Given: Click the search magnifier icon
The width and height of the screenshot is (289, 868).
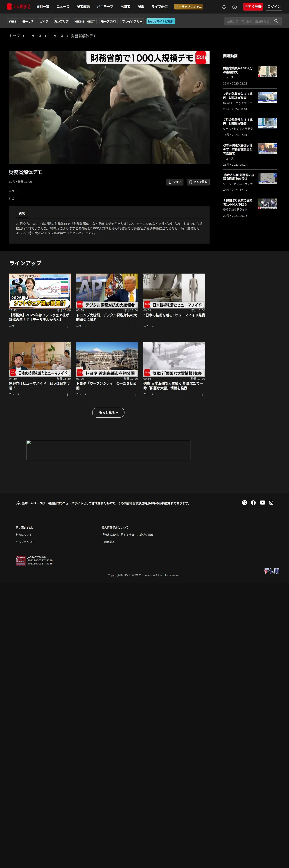Looking at the screenshot, I should (x=276, y=21).
